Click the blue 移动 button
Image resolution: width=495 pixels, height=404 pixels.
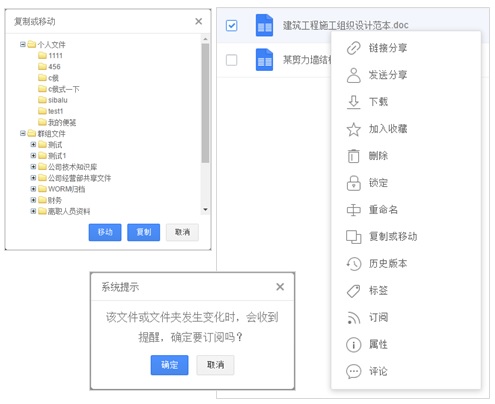tap(105, 232)
